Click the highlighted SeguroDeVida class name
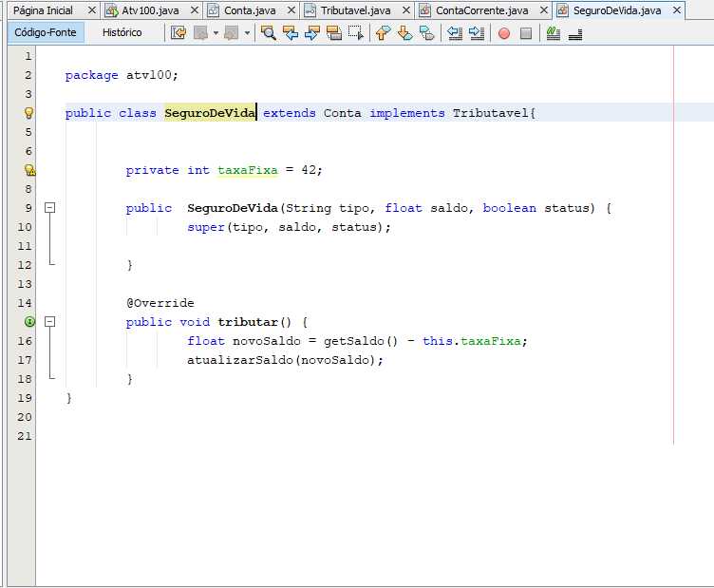The width and height of the screenshot is (714, 588). (210, 113)
